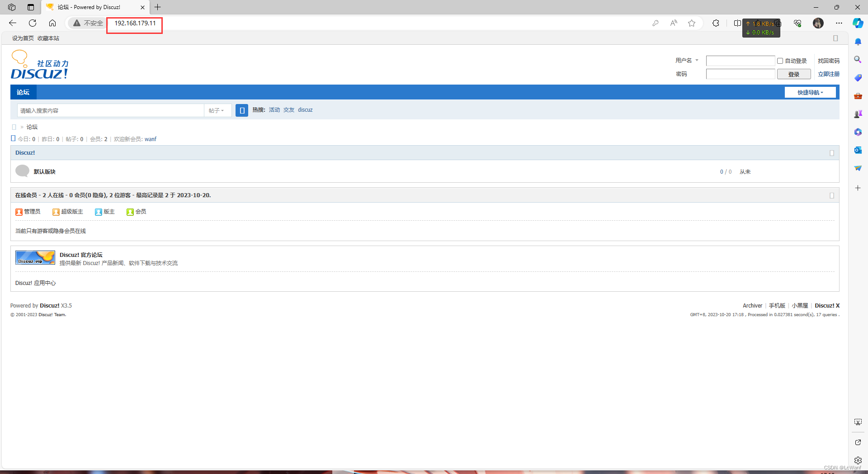Viewport: 868px width, 474px height.
Task: Click the Discuz! X footer link
Action: coord(827,306)
